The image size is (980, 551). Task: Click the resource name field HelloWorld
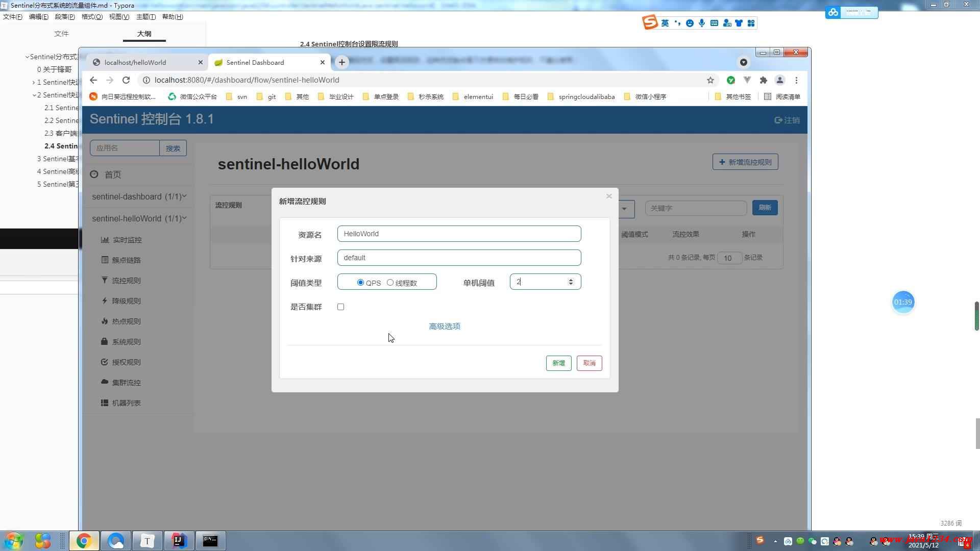459,234
